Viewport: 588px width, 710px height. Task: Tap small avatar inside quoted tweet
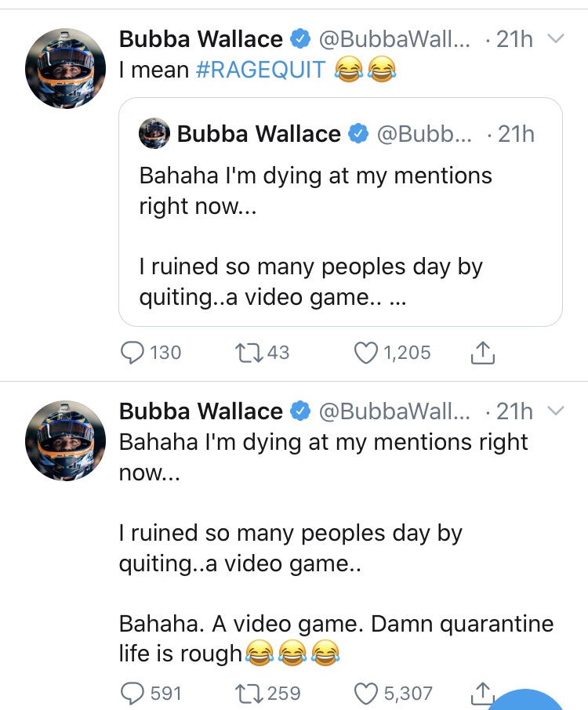point(154,134)
